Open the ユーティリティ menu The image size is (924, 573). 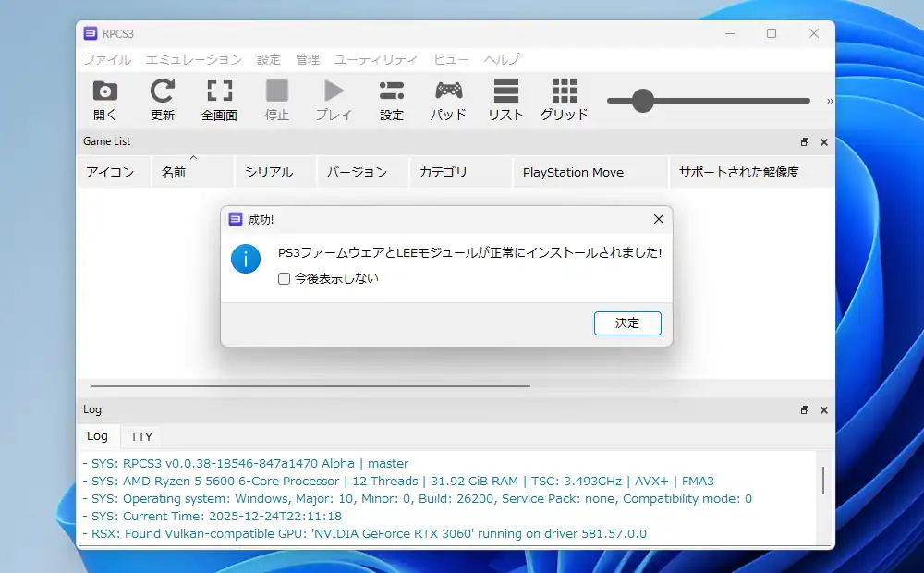(377, 59)
